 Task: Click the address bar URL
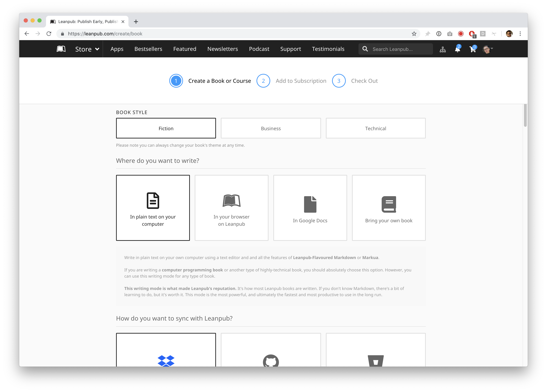click(105, 34)
